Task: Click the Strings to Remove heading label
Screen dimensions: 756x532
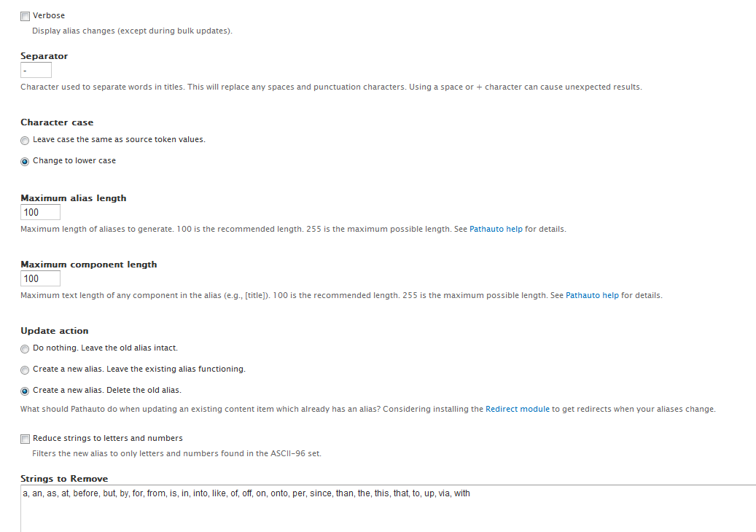Action: pyautogui.click(x=64, y=479)
